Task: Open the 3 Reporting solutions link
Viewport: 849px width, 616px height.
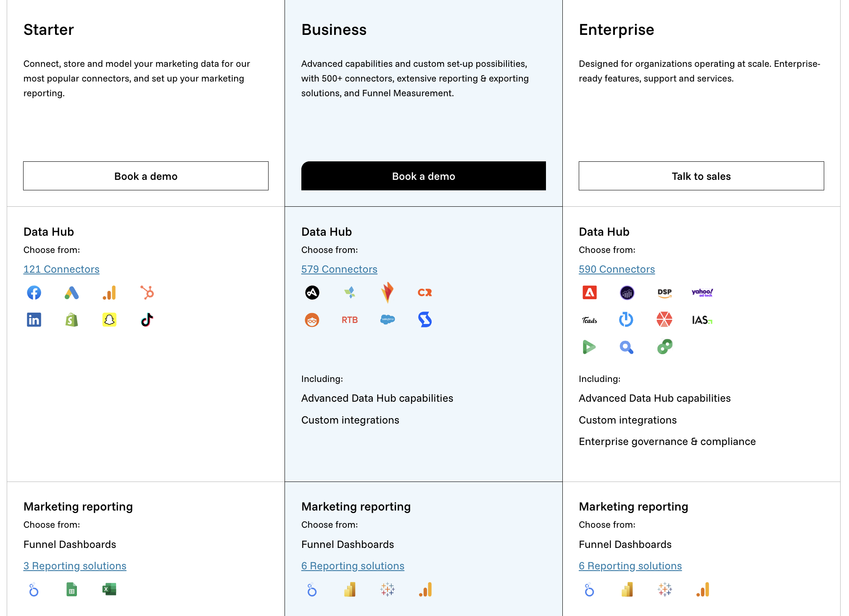Action: coord(75,566)
